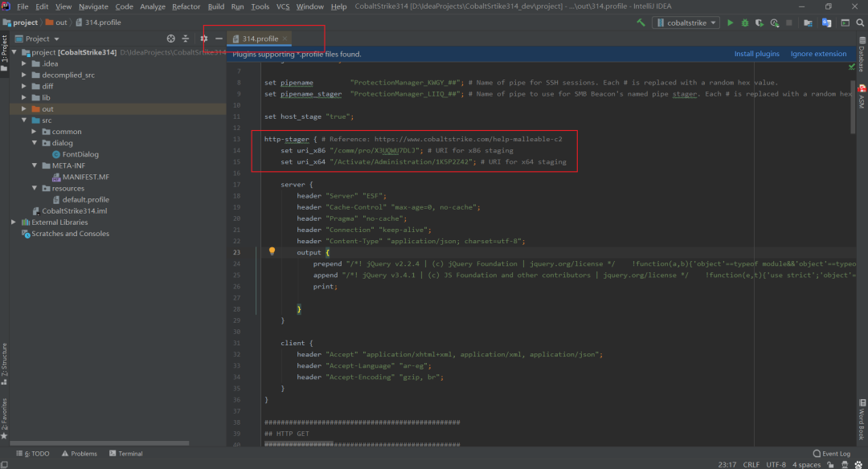Toggle the file read-only lock icon
The image size is (868, 469).
point(830,464)
